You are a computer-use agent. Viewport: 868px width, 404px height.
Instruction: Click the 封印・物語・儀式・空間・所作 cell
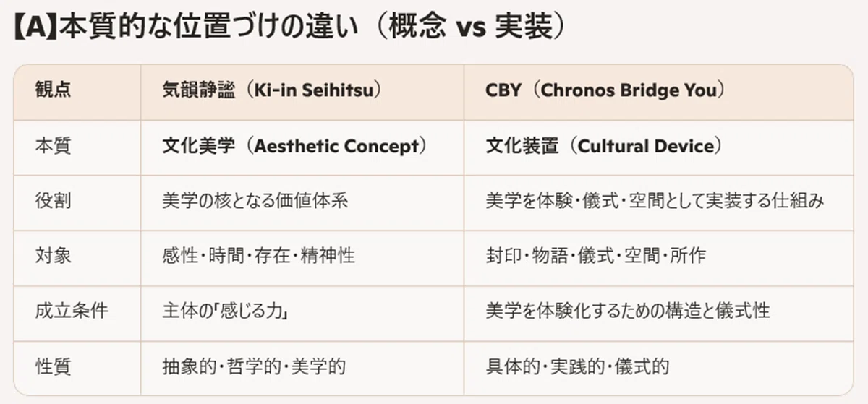[595, 256]
